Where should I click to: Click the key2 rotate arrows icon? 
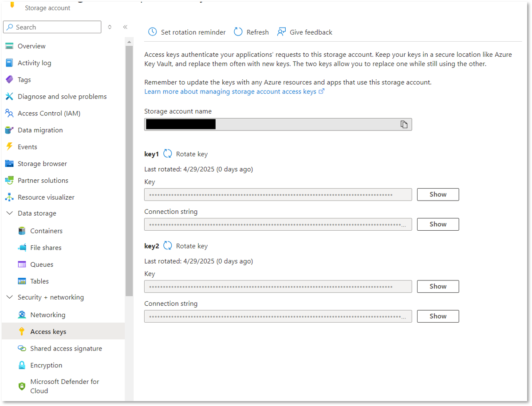(x=168, y=245)
